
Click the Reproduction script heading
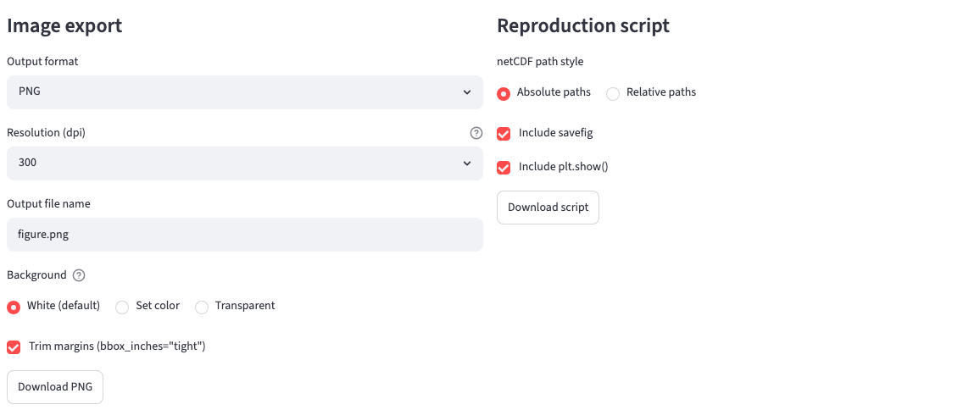pyautogui.click(x=583, y=26)
